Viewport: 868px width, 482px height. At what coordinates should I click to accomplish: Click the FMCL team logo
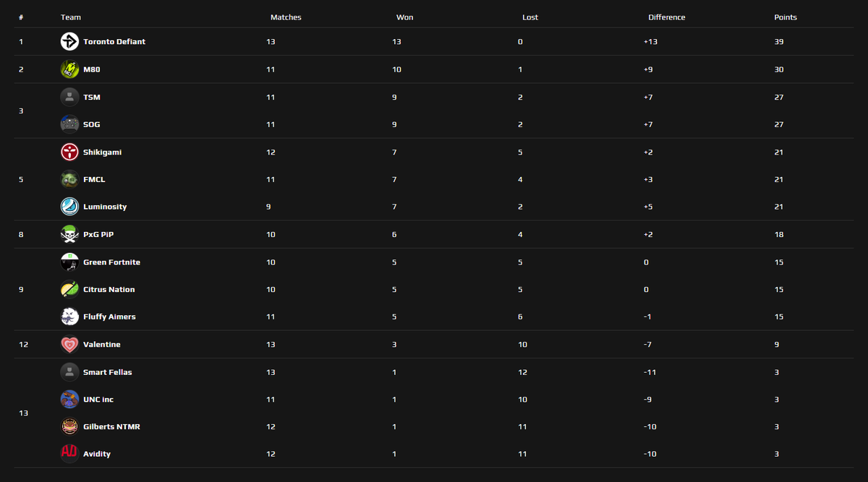(x=69, y=179)
